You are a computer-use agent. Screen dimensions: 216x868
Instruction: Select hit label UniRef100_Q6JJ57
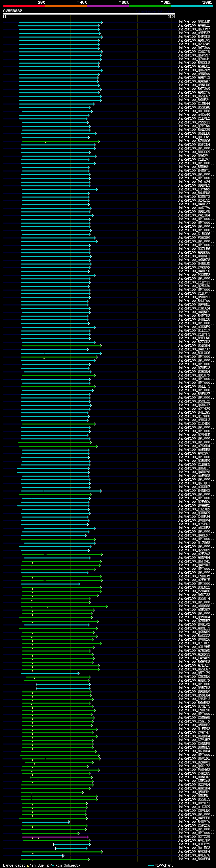(x=194, y=29)
